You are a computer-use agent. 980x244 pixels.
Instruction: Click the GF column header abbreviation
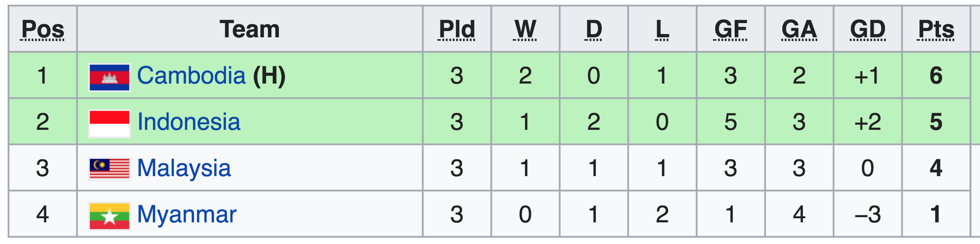pyautogui.click(x=731, y=29)
